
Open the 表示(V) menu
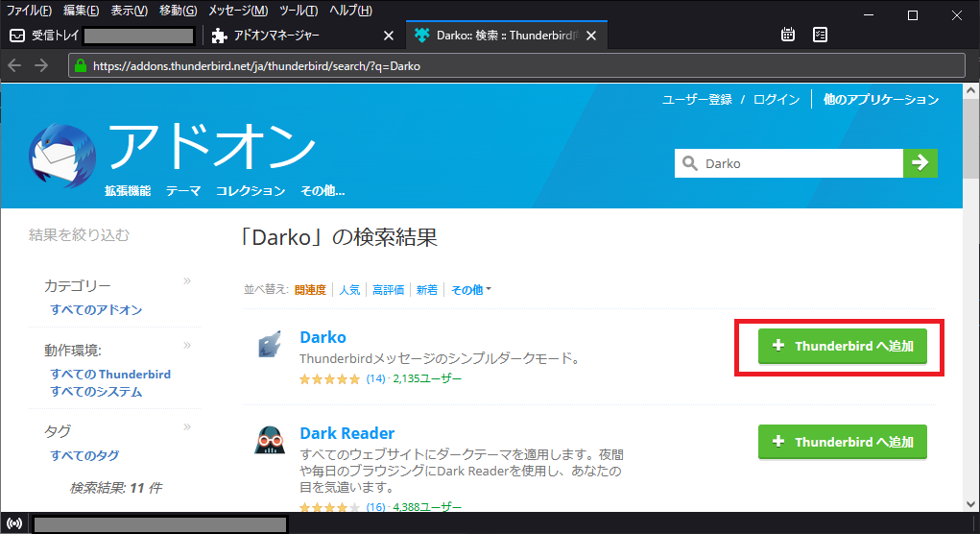coord(130,10)
